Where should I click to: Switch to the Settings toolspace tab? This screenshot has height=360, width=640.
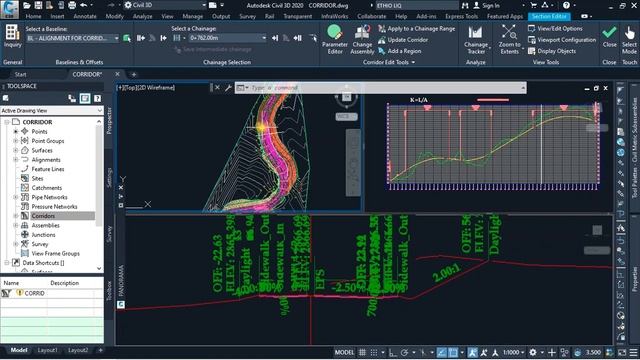click(x=109, y=178)
